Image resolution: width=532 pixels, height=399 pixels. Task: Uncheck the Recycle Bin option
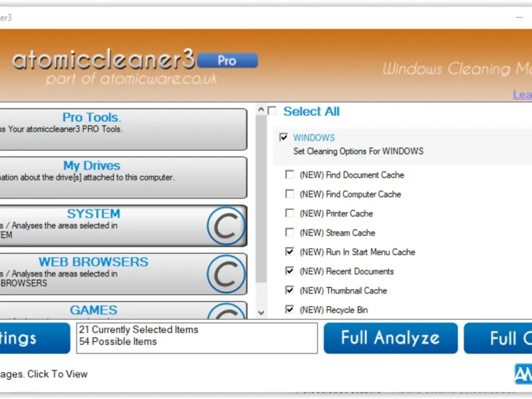coord(289,309)
